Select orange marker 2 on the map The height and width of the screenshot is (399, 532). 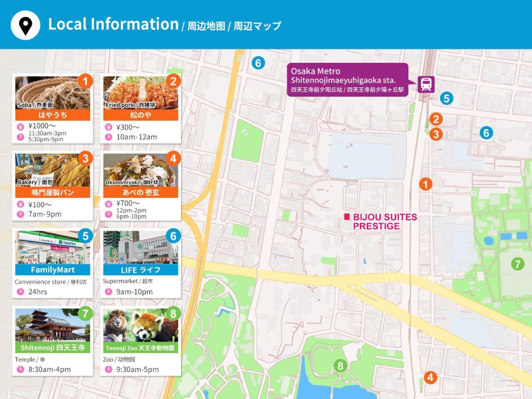click(436, 120)
